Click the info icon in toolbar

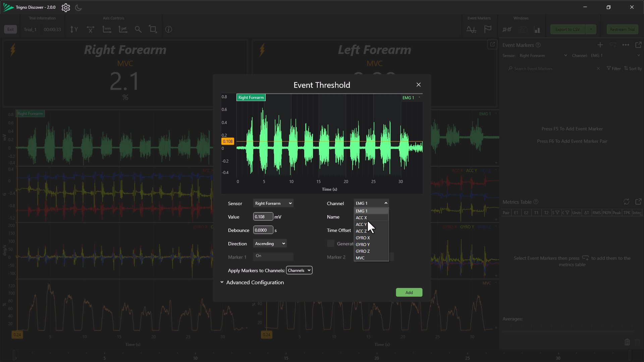tap(169, 29)
